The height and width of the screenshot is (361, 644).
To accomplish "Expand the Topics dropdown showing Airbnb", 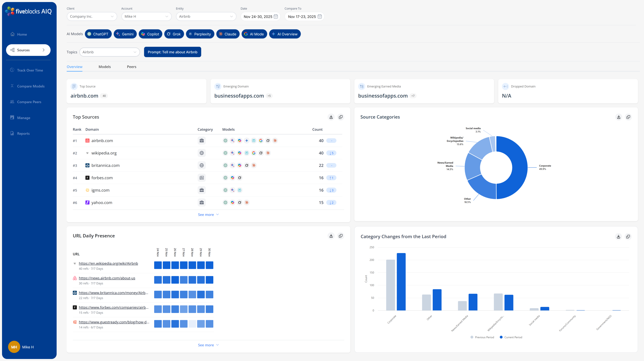I will 109,52.
